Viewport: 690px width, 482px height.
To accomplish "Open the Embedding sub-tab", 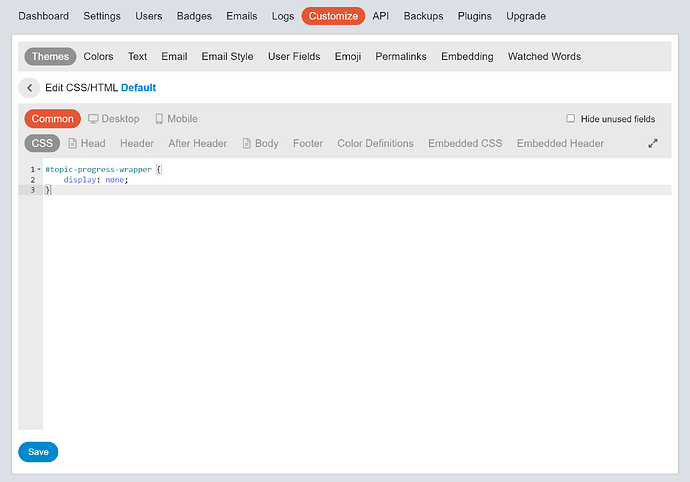I will (467, 57).
